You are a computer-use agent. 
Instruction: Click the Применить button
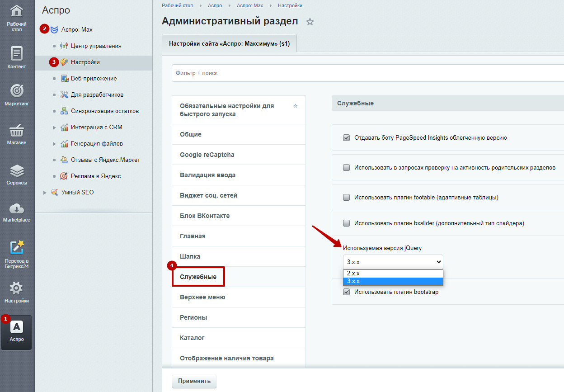[x=194, y=381]
